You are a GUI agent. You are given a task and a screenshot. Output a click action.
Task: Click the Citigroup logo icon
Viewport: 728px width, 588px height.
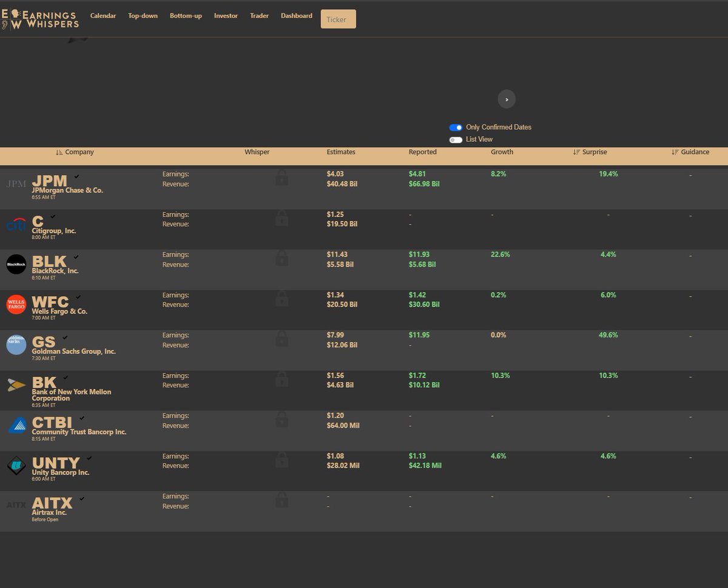(16, 224)
